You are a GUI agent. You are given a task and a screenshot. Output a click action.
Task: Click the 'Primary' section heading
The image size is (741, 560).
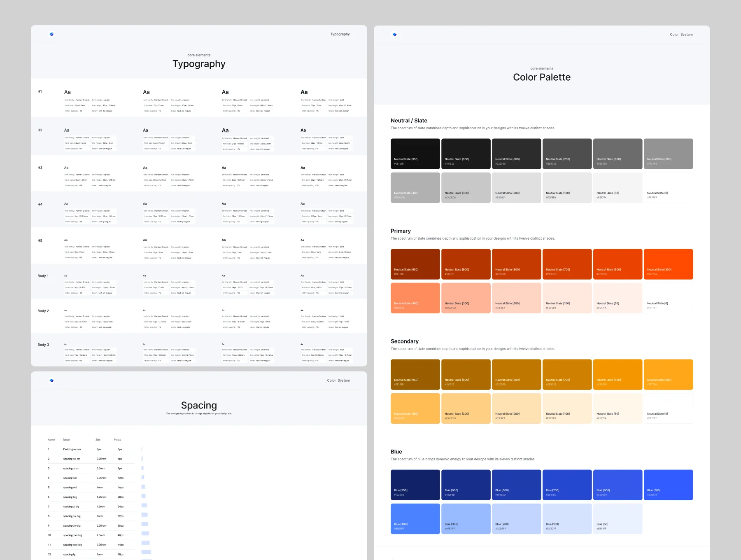(x=401, y=231)
